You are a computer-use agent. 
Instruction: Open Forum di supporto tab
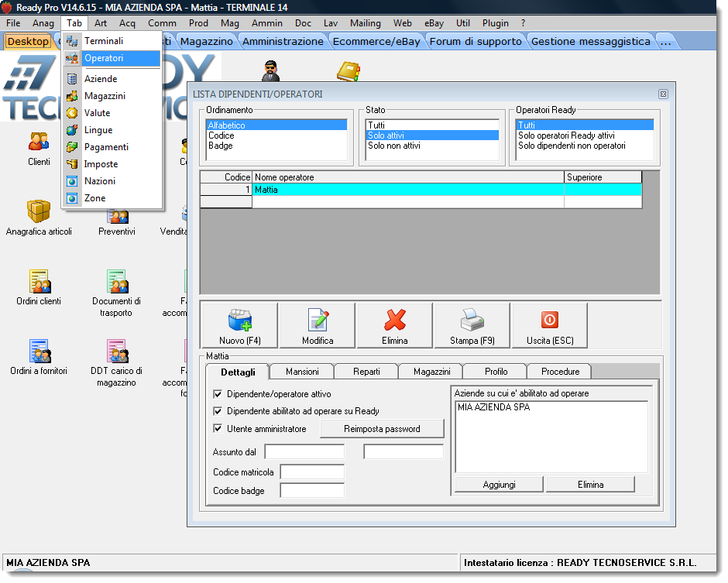tap(476, 42)
